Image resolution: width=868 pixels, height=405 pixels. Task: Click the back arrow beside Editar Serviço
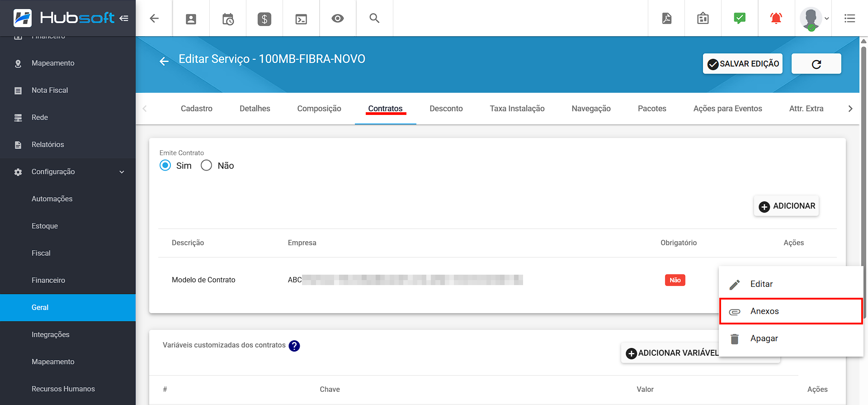coord(164,61)
